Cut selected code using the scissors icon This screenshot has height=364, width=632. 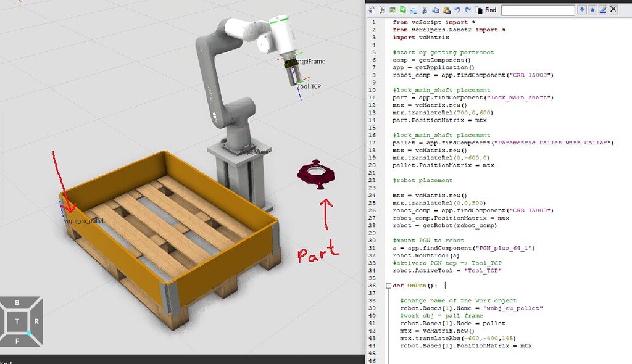(x=424, y=10)
